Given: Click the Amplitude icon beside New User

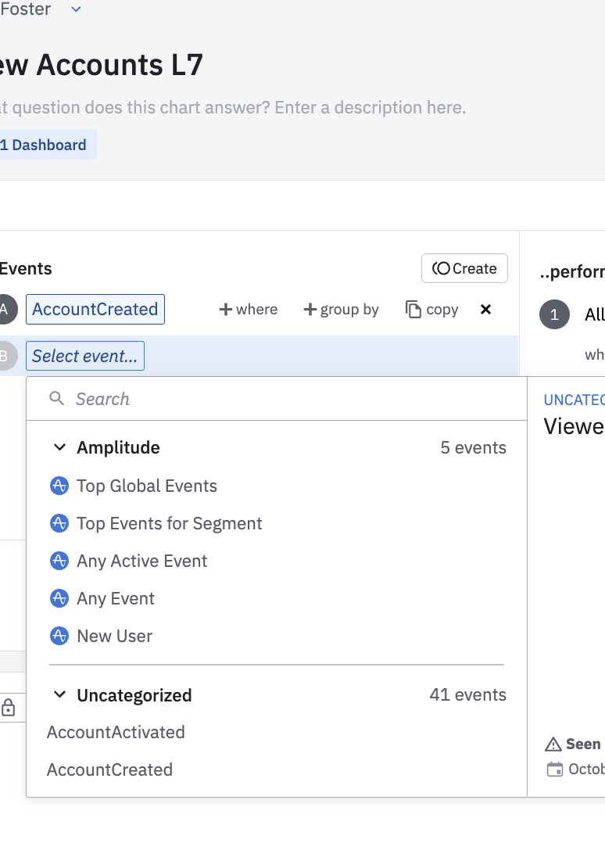Looking at the screenshot, I should coord(59,636).
